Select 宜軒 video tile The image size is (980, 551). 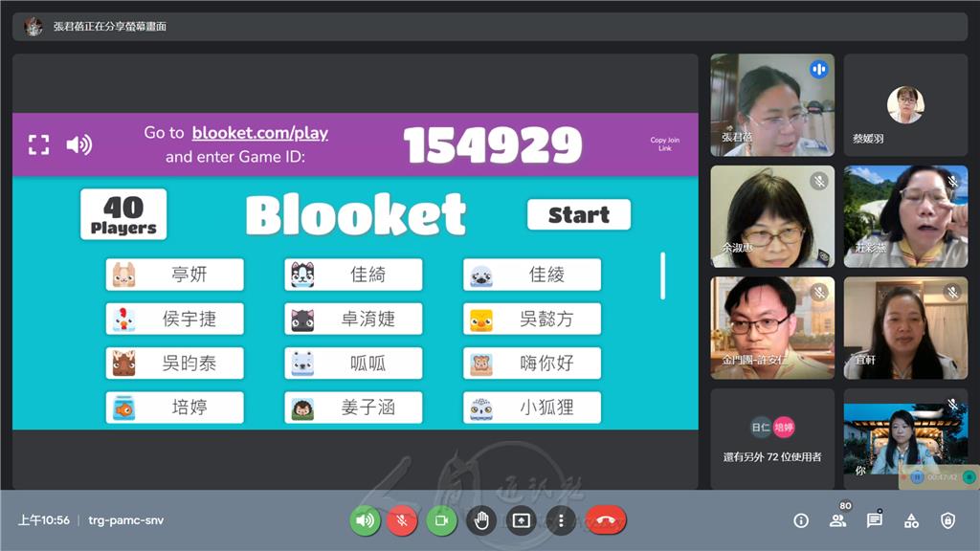coord(905,328)
